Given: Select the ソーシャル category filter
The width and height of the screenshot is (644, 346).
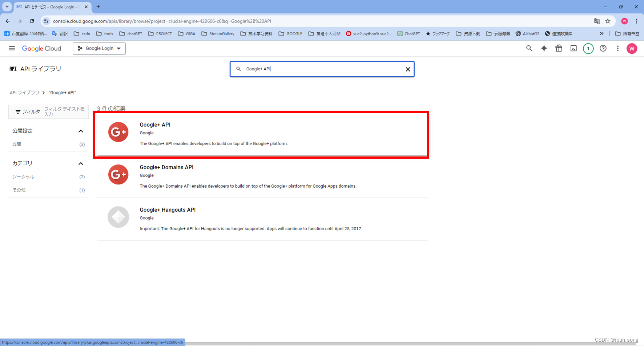Looking at the screenshot, I should [x=23, y=177].
